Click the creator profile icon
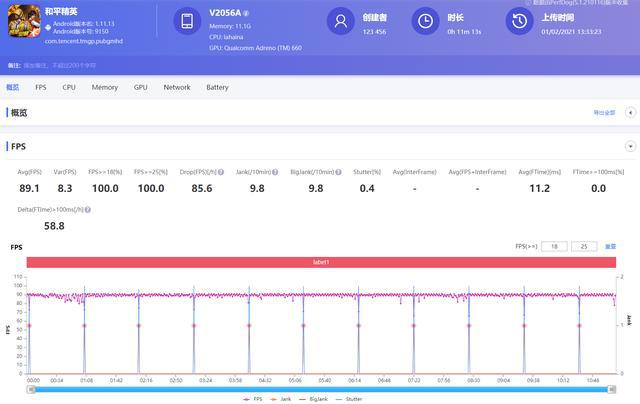The width and height of the screenshot is (640, 404). [x=342, y=21]
